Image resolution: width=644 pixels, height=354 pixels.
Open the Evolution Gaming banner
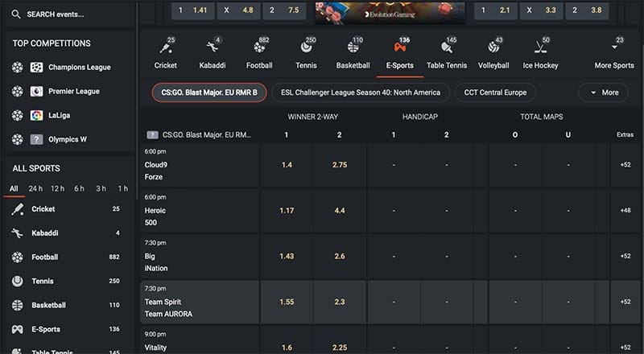click(x=390, y=11)
